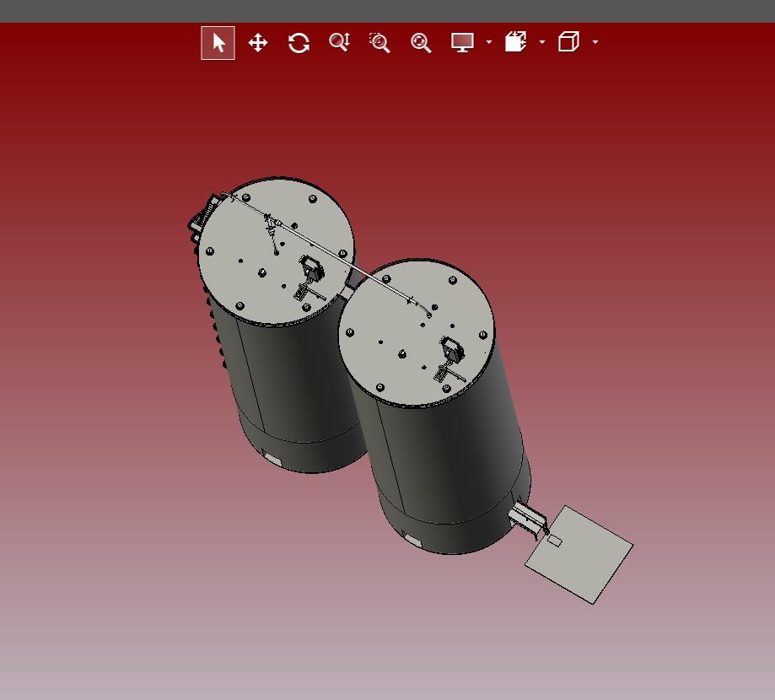This screenshot has width=775, height=700.
Task: Pick the Zoom in/out tool
Action: 340,42
